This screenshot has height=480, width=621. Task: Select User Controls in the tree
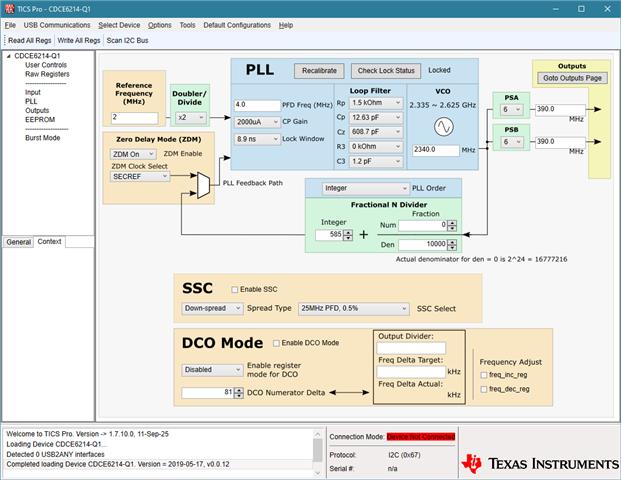click(x=46, y=65)
